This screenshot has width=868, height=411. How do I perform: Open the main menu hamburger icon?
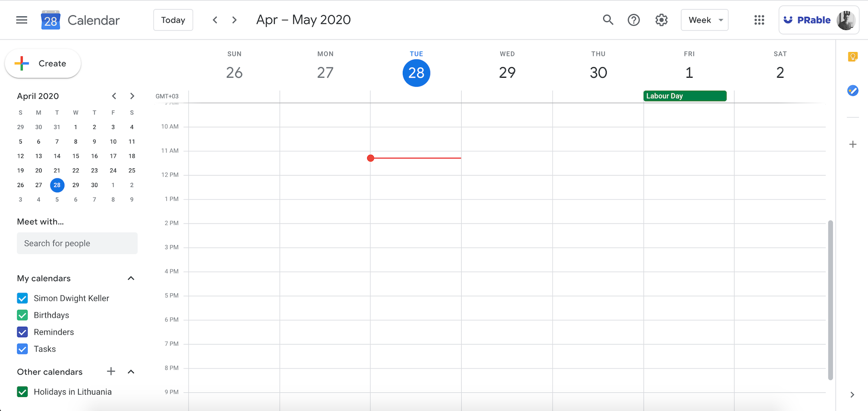22,20
